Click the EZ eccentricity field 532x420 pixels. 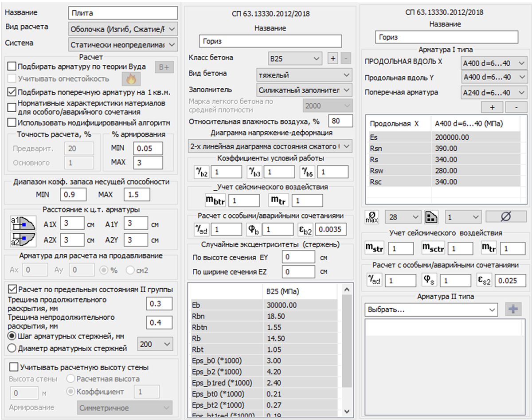(299, 271)
